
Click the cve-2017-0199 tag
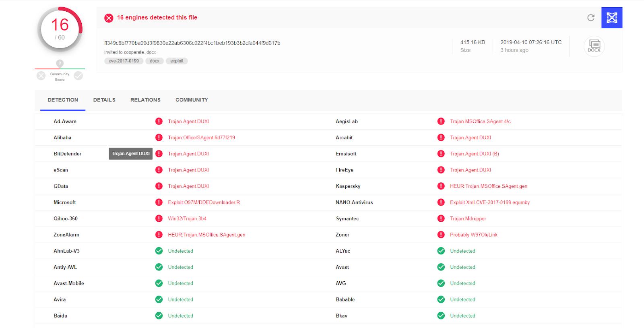124,61
